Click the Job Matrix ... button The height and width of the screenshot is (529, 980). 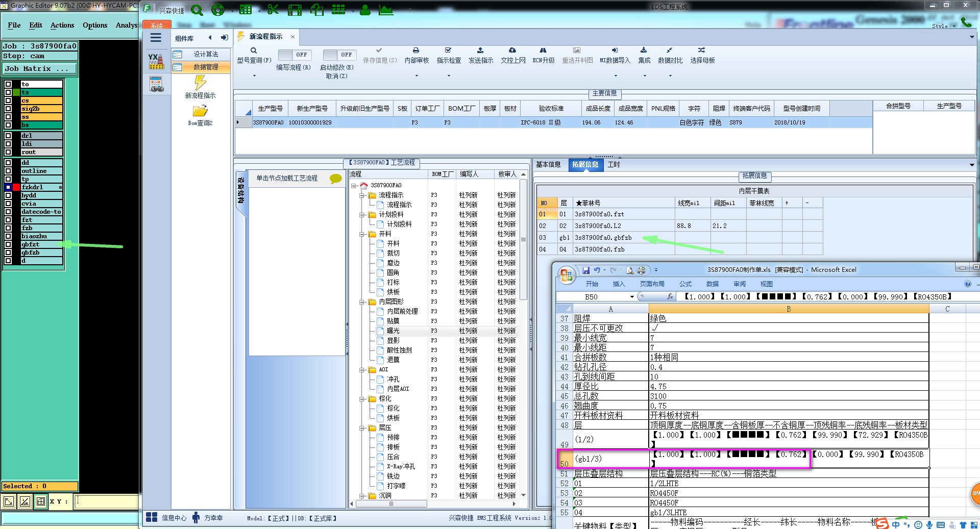(x=40, y=68)
